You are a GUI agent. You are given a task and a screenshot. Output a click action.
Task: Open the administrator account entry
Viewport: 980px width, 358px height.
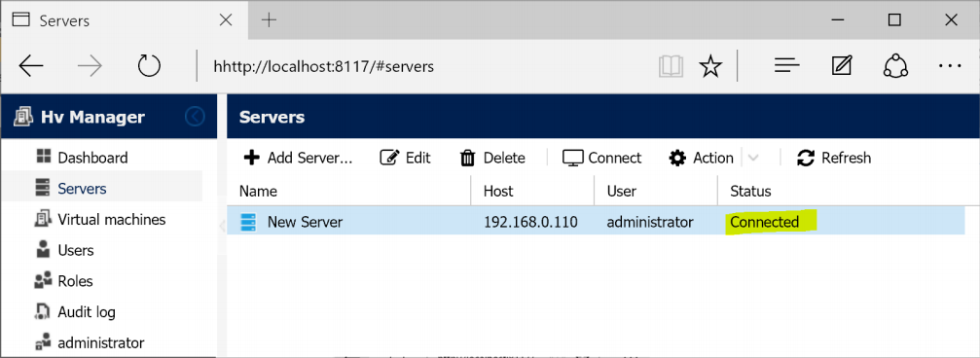[x=90, y=342]
